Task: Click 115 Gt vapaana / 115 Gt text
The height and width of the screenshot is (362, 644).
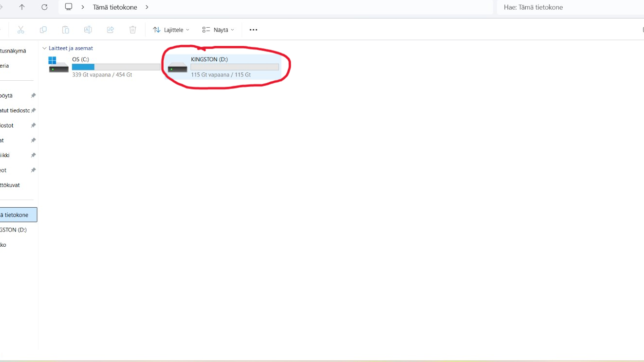Action: pyautogui.click(x=221, y=75)
